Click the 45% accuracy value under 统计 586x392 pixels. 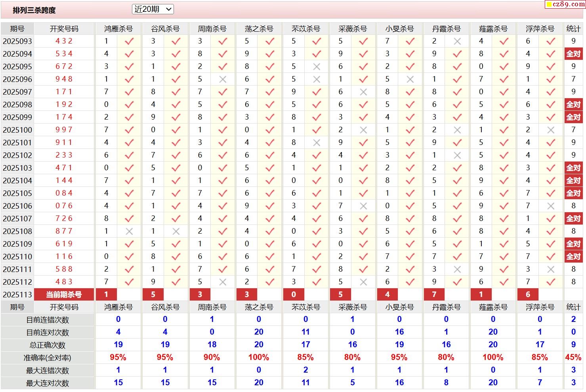coord(573,357)
